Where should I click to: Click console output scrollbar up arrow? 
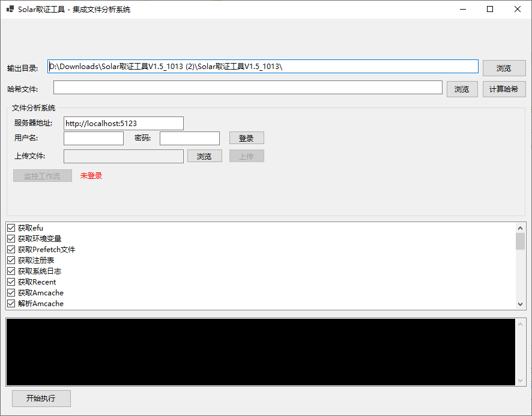pyautogui.click(x=521, y=324)
